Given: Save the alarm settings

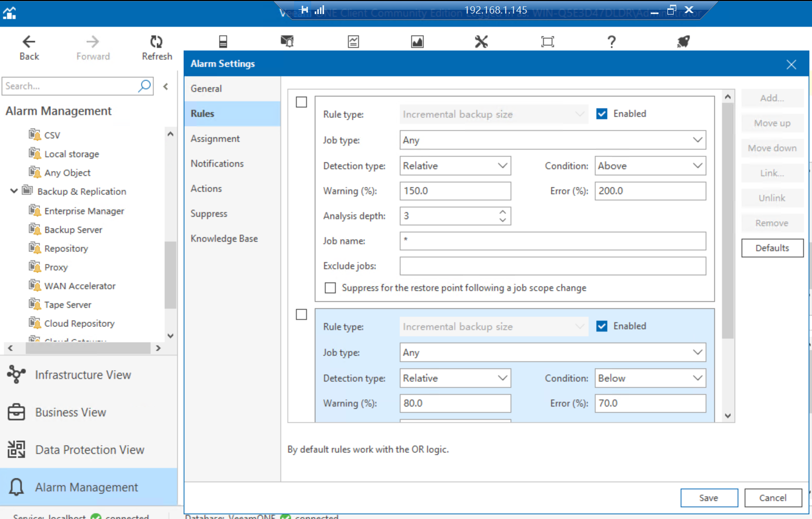Looking at the screenshot, I should coord(709,498).
